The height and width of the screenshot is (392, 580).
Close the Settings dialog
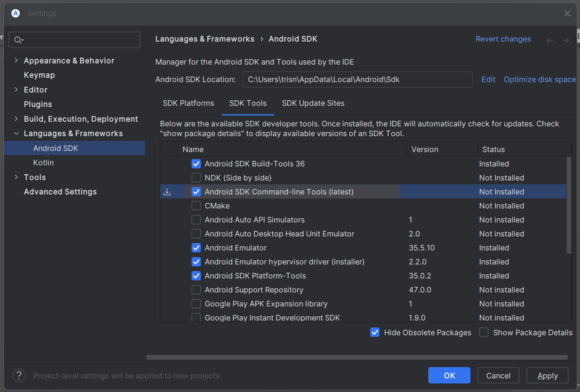[567, 14]
